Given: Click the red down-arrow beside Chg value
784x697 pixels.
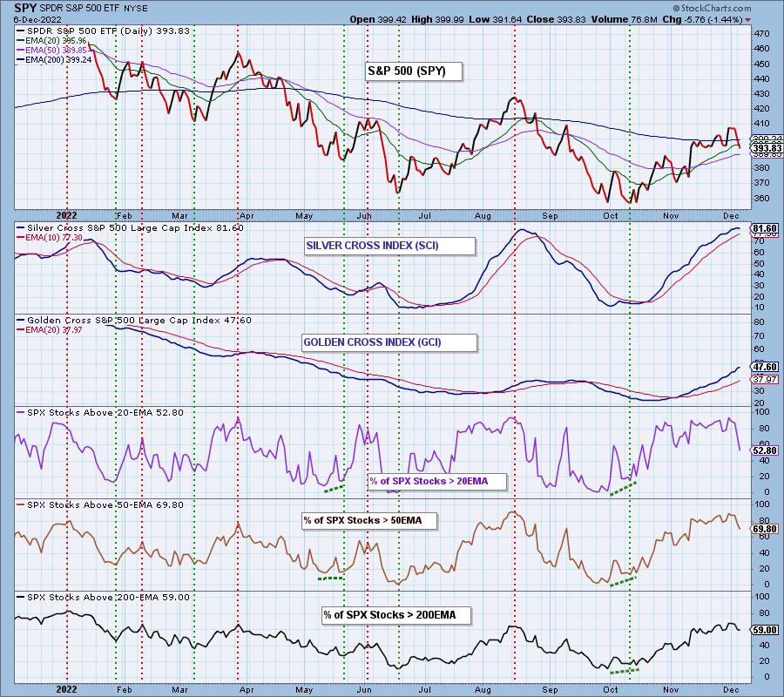Looking at the screenshot, I should click(748, 20).
